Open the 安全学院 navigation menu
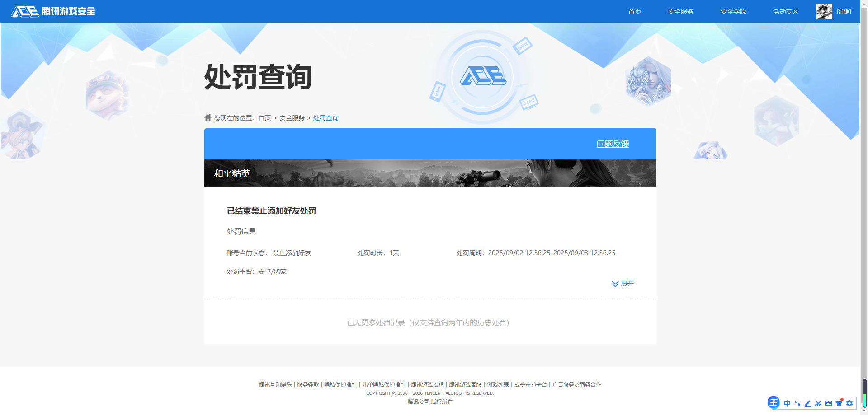The image size is (868, 415). (x=733, y=12)
